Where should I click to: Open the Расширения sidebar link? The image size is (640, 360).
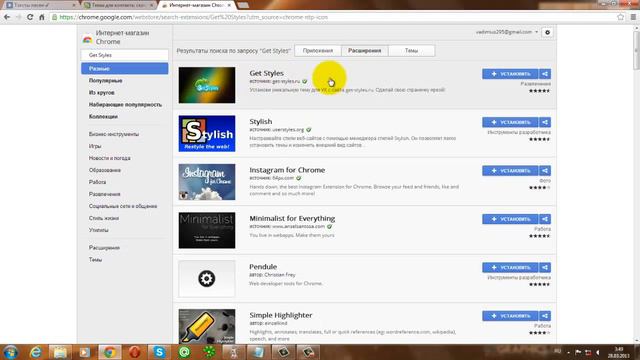[104, 248]
